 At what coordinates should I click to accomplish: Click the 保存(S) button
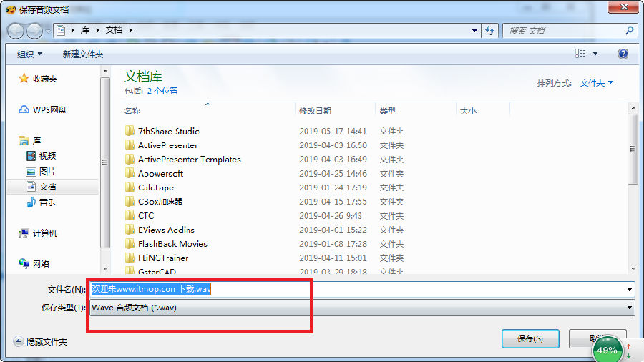pyautogui.click(x=530, y=338)
